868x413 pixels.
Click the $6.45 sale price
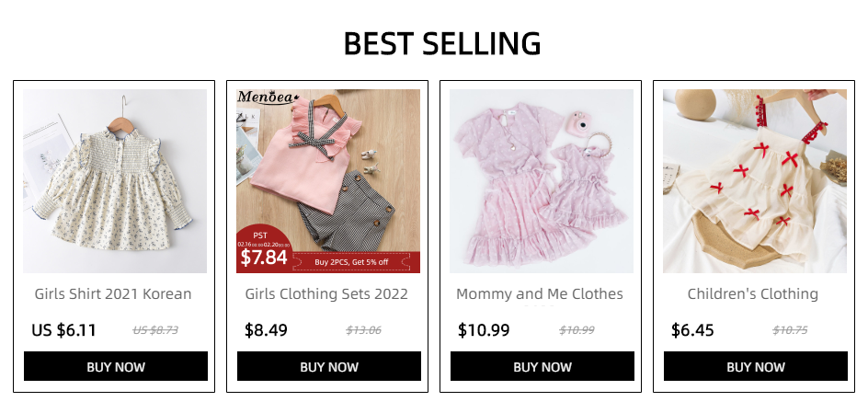pos(692,330)
